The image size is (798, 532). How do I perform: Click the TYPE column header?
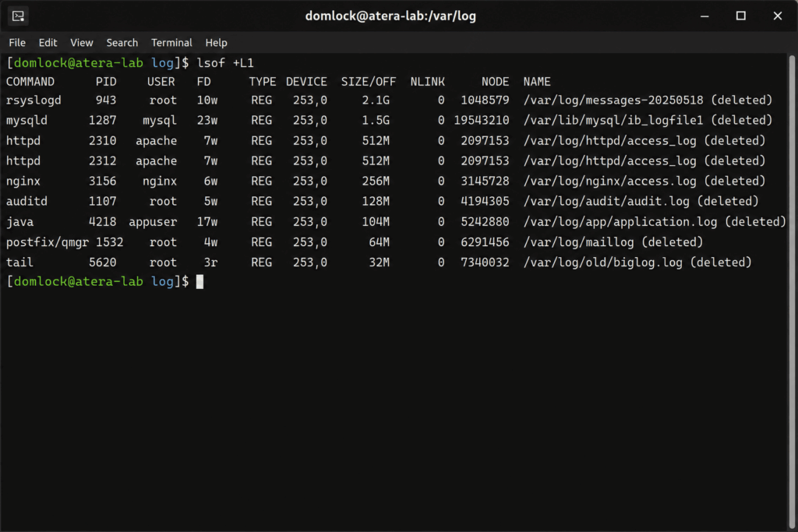click(262, 82)
